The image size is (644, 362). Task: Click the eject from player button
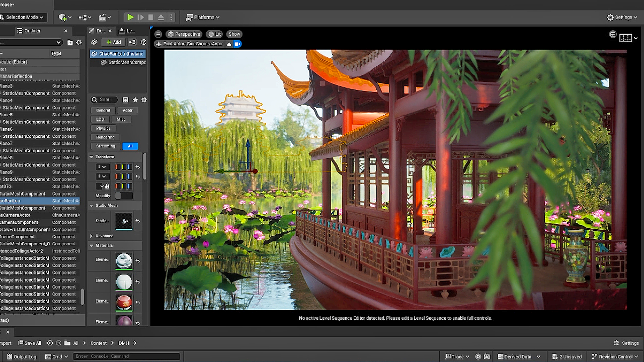click(161, 17)
